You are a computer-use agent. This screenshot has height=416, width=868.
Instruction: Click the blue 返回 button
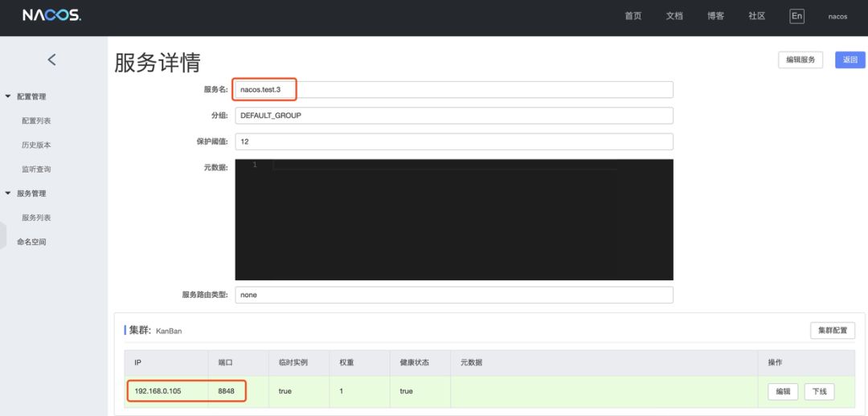(x=850, y=59)
